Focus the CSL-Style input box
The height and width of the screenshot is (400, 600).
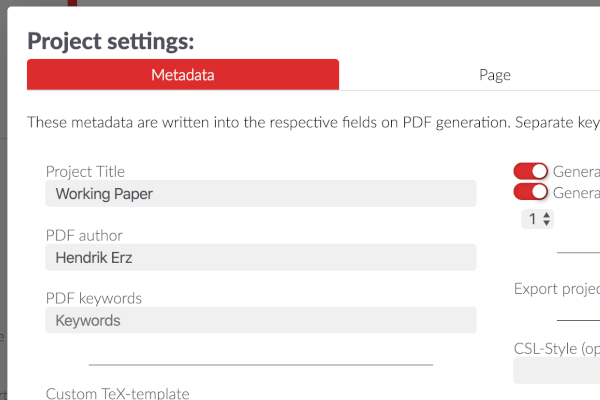pos(557,370)
